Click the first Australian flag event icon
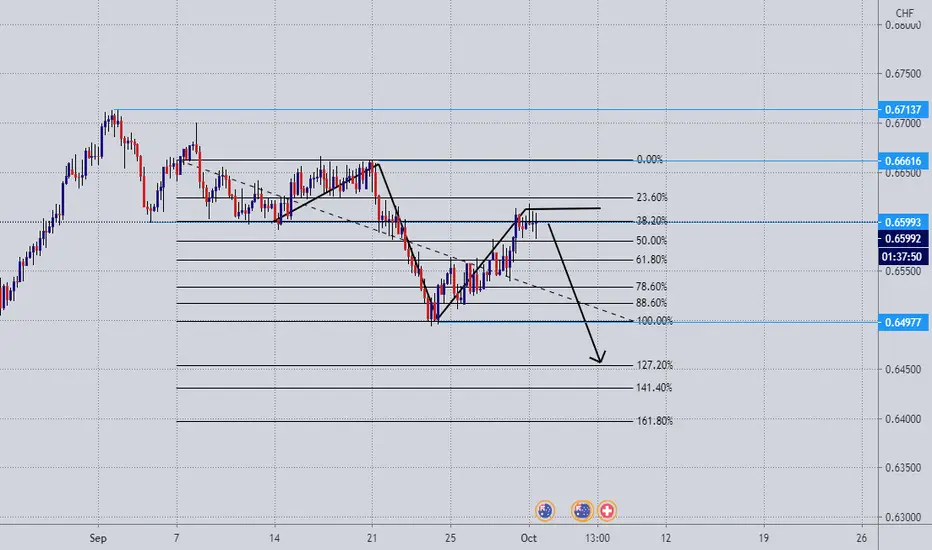 tap(544, 510)
